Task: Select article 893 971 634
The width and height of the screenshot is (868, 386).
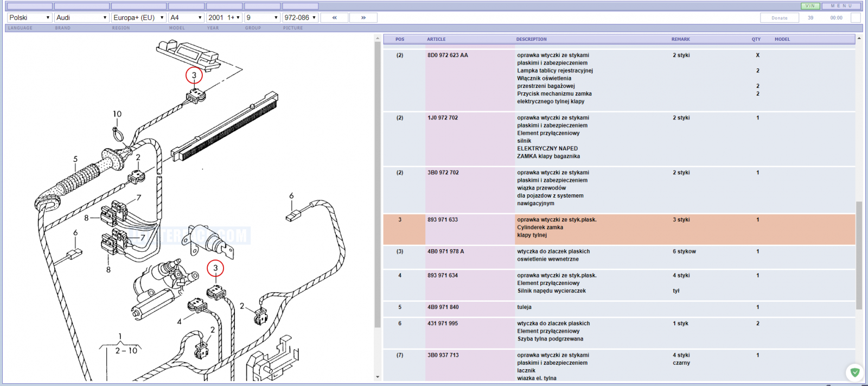Action: (x=443, y=275)
